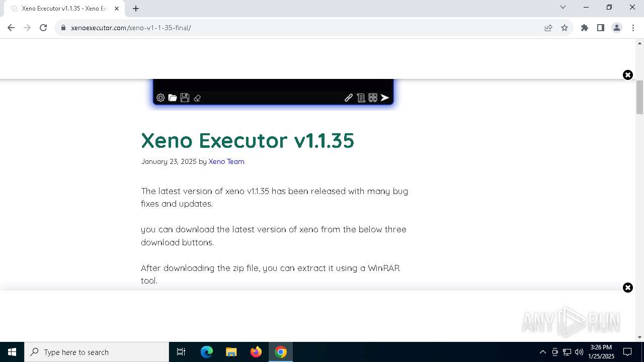
Task: Show hidden system tray icons
Action: (x=542, y=352)
